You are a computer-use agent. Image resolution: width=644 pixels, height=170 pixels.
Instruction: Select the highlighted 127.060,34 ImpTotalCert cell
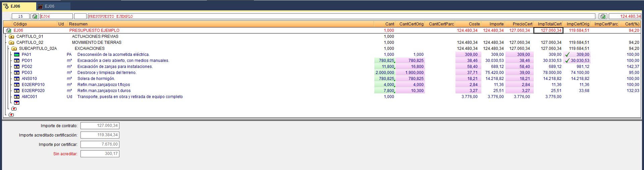(548, 30)
